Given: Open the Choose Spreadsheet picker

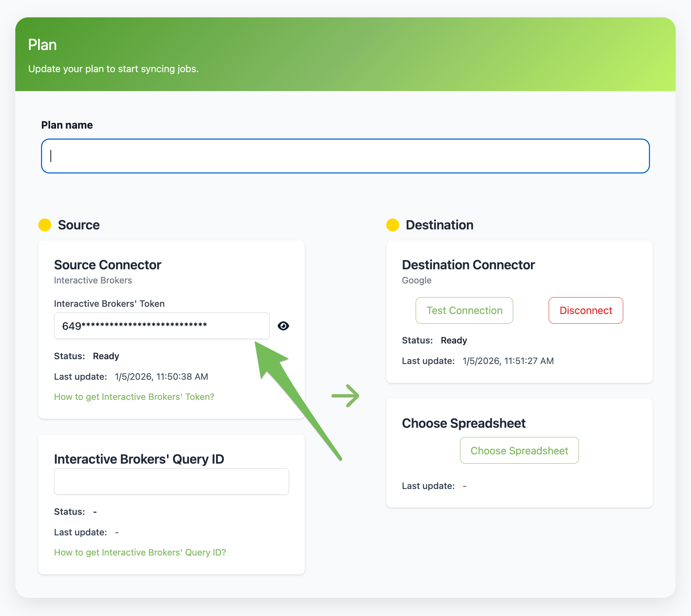Looking at the screenshot, I should click(x=519, y=450).
